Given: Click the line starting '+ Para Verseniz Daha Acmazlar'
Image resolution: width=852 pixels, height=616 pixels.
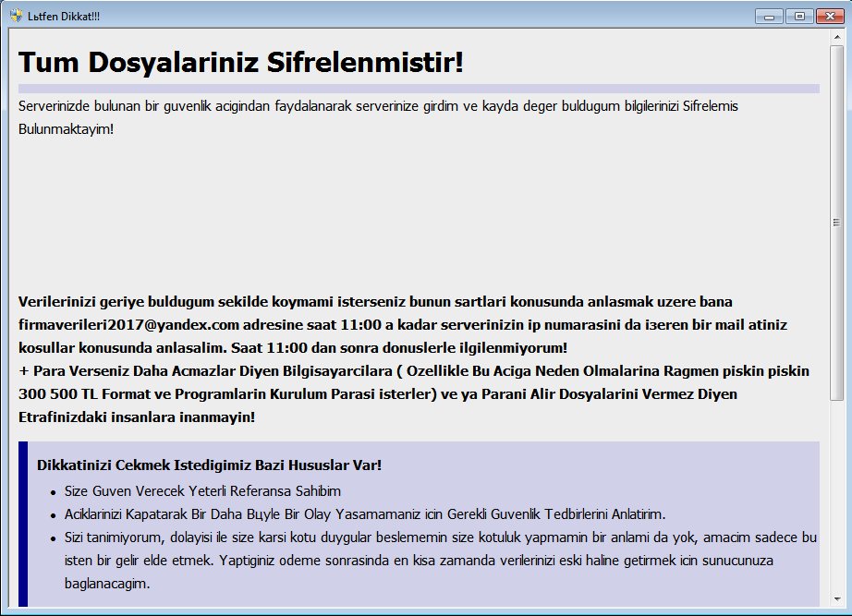Looking at the screenshot, I should pyautogui.click(x=413, y=371).
